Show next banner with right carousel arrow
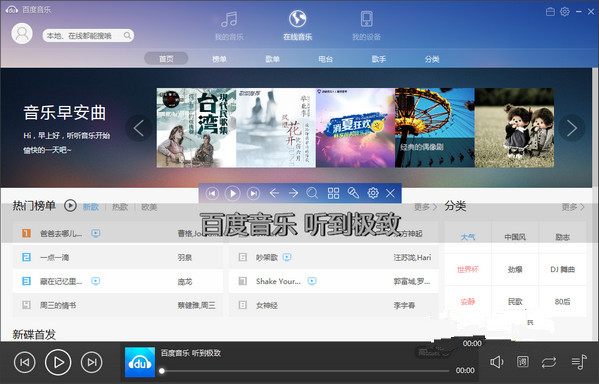The height and width of the screenshot is (384, 599). pyautogui.click(x=571, y=128)
